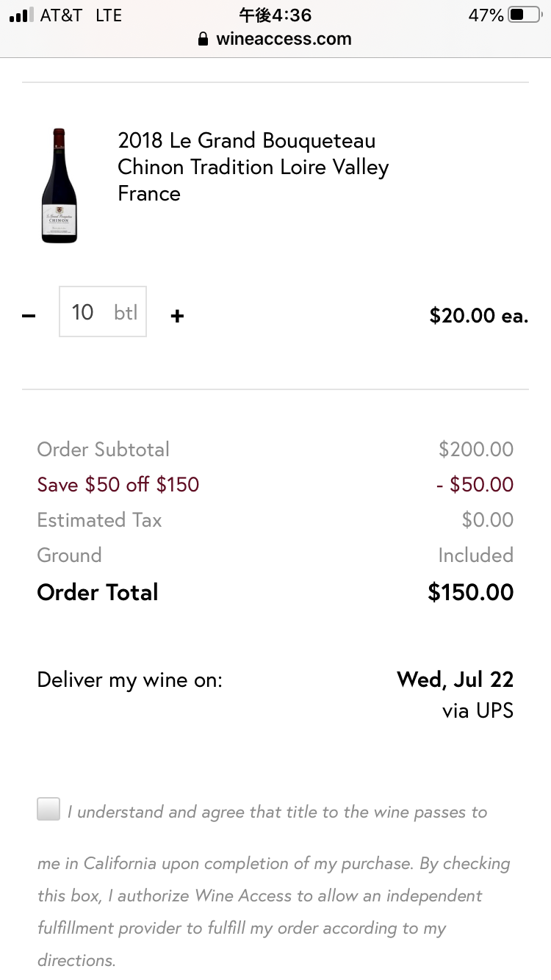Viewport: 551px width, 980px height.
Task: Select the Wed, Jul 22 delivery date
Action: [455, 679]
